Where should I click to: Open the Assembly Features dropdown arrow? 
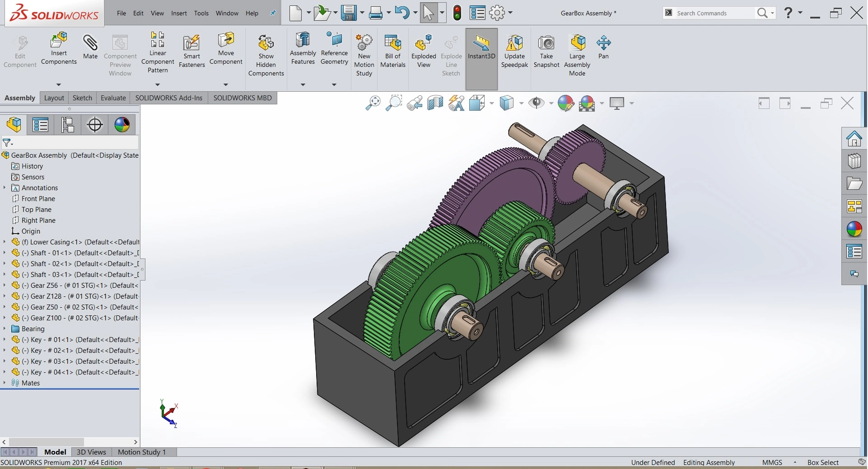(x=303, y=84)
